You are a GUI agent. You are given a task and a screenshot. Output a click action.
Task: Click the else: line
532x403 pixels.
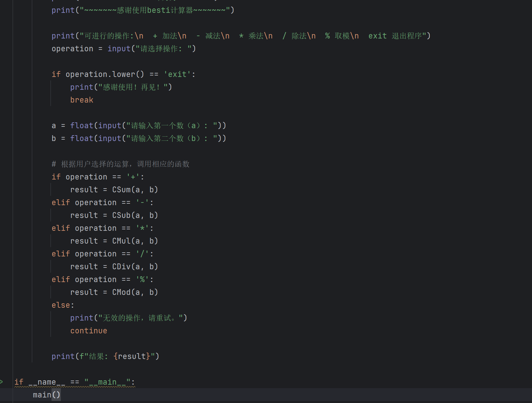point(63,305)
